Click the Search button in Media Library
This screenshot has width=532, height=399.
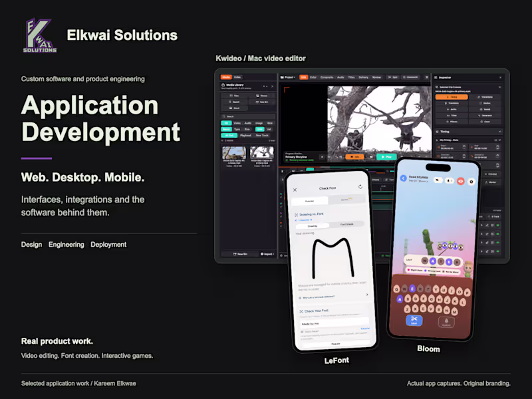tap(234, 102)
